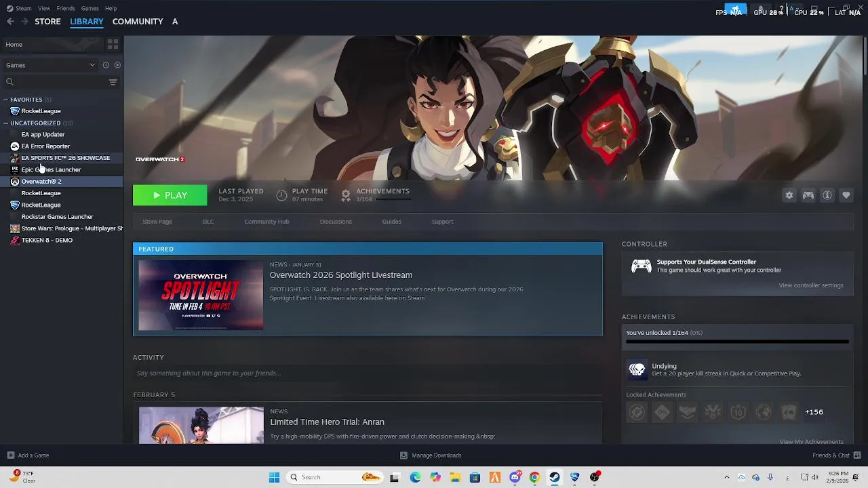
Task: Select EA SPORTS FC 26 SHOWCASE
Action: coord(66,158)
